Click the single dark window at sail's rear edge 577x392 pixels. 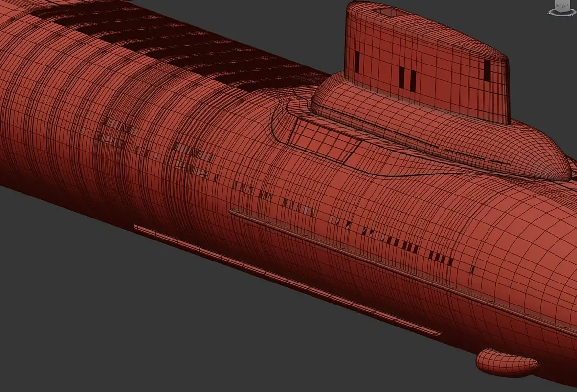(x=487, y=70)
